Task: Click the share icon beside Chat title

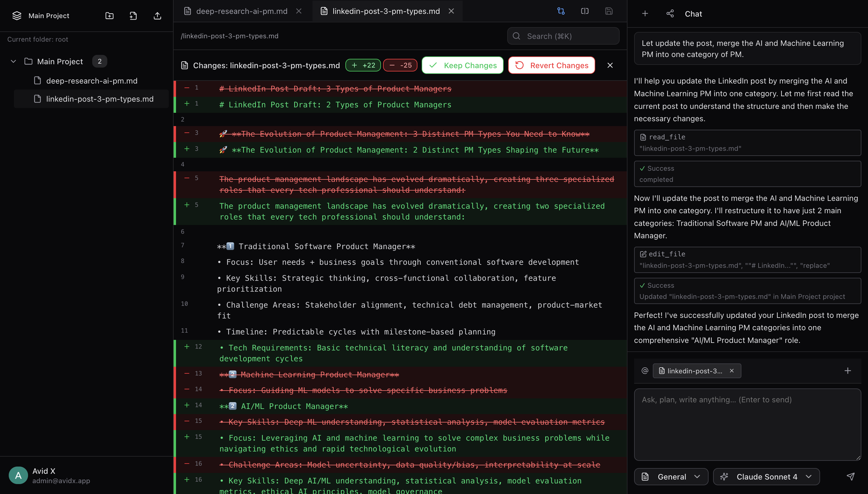Action: [670, 14]
